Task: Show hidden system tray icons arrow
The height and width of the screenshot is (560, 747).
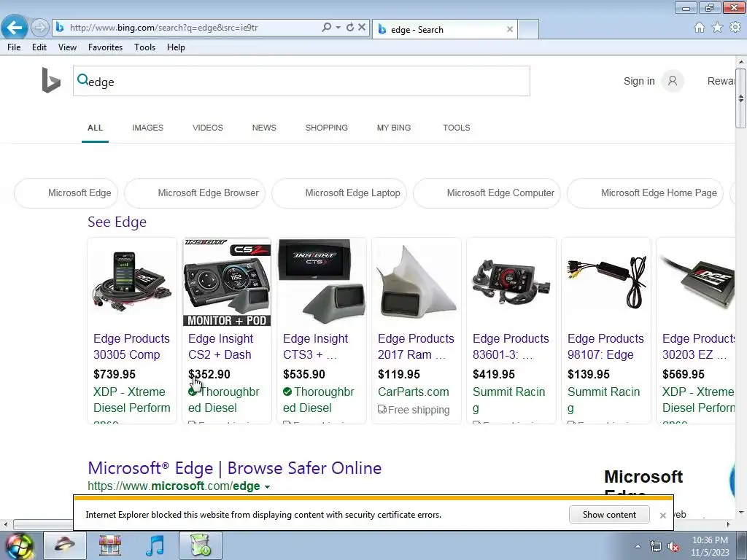Action: pyautogui.click(x=638, y=546)
